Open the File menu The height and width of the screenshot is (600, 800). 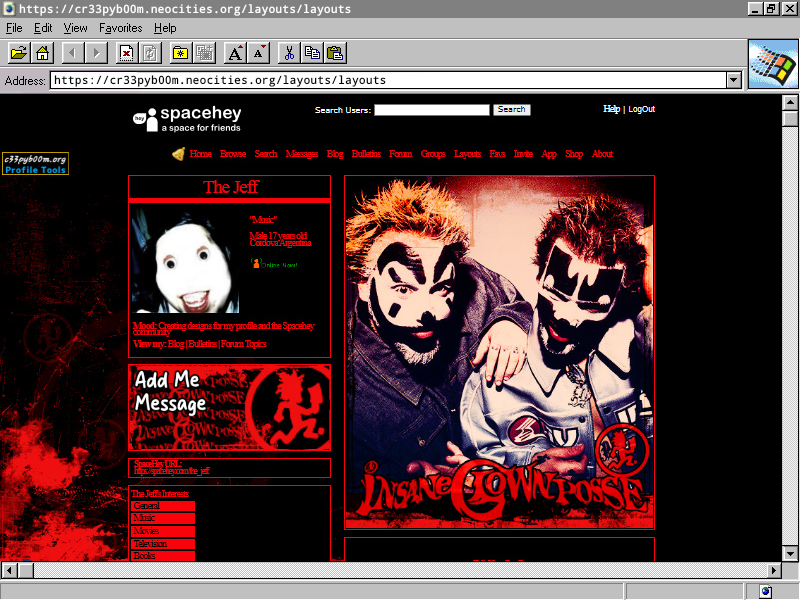14,28
